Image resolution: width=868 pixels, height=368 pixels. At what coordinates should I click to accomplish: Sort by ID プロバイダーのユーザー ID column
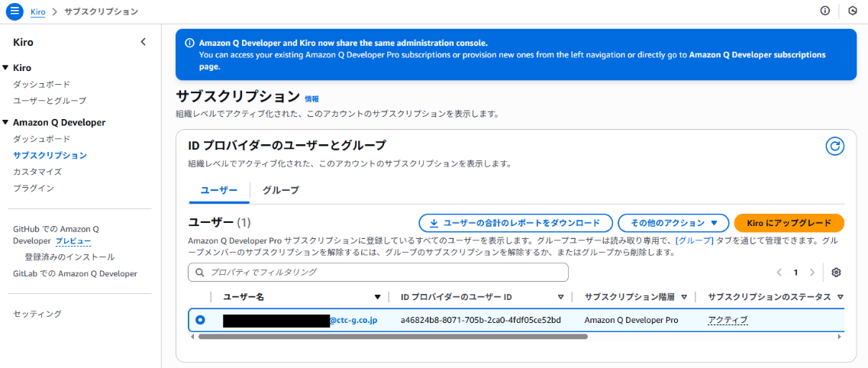[560, 297]
